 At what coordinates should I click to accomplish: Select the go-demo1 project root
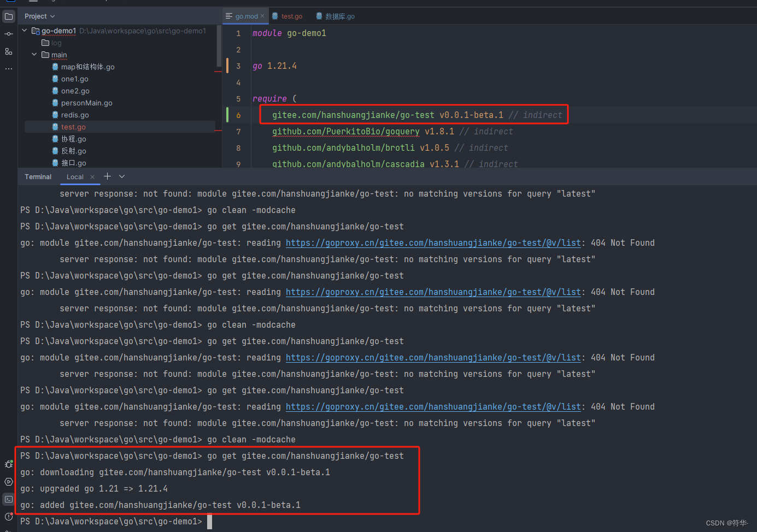(58, 31)
